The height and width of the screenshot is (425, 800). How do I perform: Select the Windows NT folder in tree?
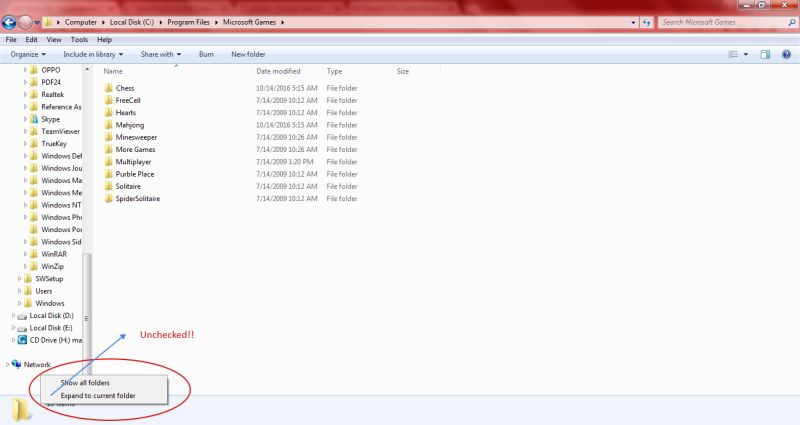coord(61,205)
